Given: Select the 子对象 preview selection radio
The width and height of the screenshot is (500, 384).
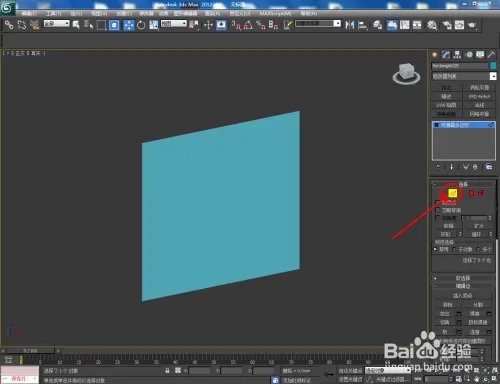Looking at the screenshot, I should pyautogui.click(x=454, y=249).
